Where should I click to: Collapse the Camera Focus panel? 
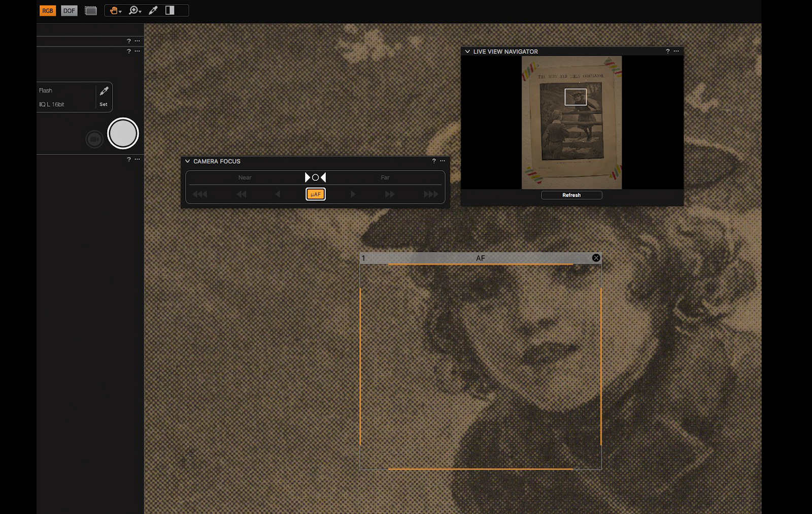(x=188, y=161)
